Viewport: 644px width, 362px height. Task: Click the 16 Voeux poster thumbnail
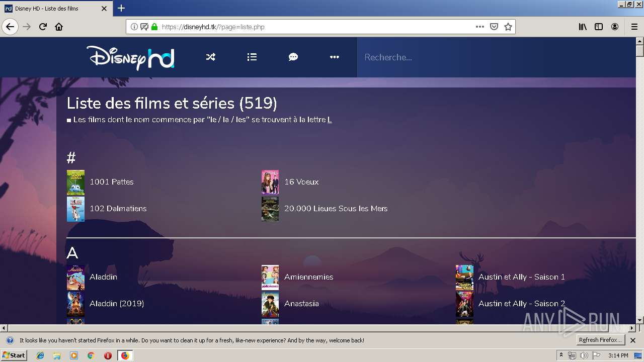point(270,182)
